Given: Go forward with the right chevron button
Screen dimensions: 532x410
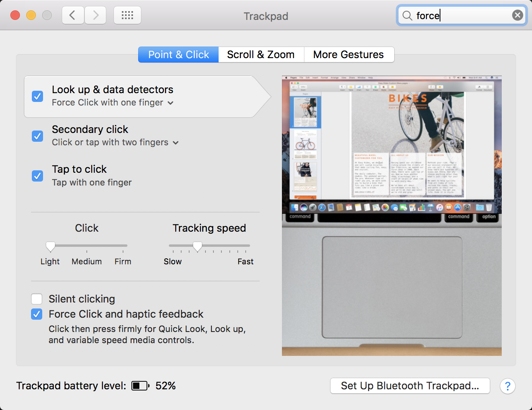Looking at the screenshot, I should [x=95, y=16].
